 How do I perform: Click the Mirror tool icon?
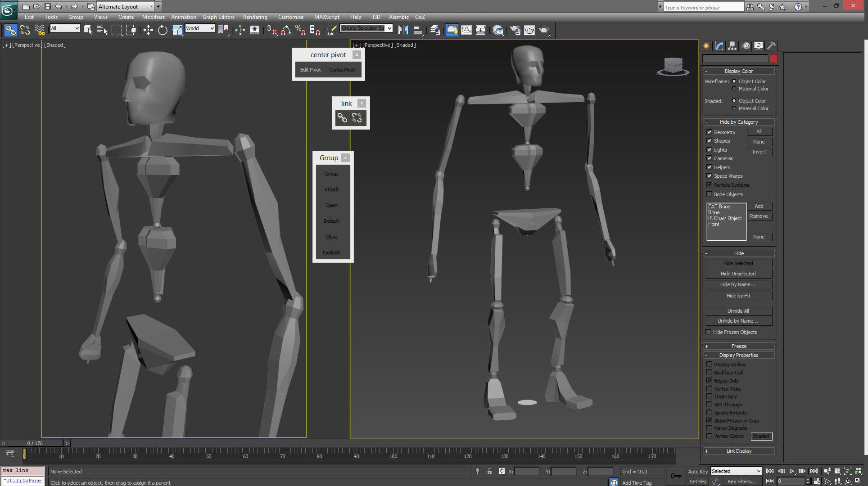click(x=403, y=30)
